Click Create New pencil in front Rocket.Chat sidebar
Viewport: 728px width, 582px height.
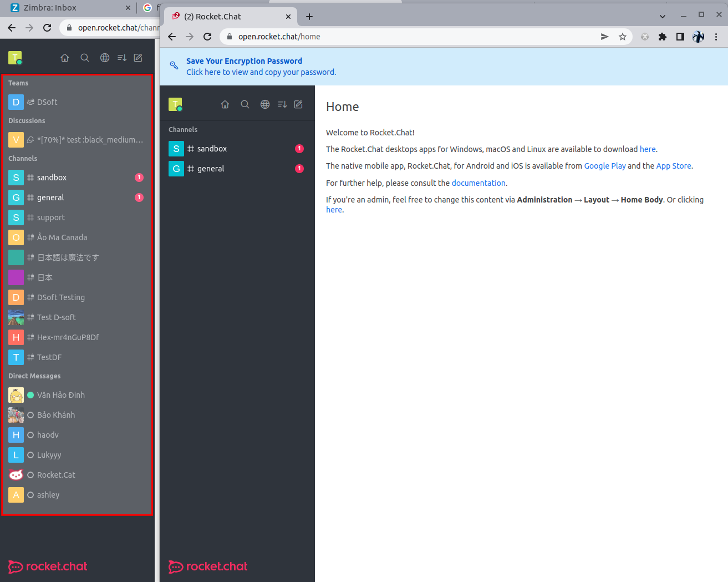pos(298,104)
